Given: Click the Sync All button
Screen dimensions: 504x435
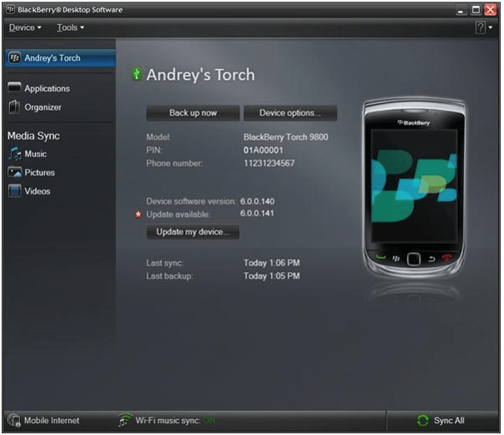Looking at the screenshot, I should 442,421.
